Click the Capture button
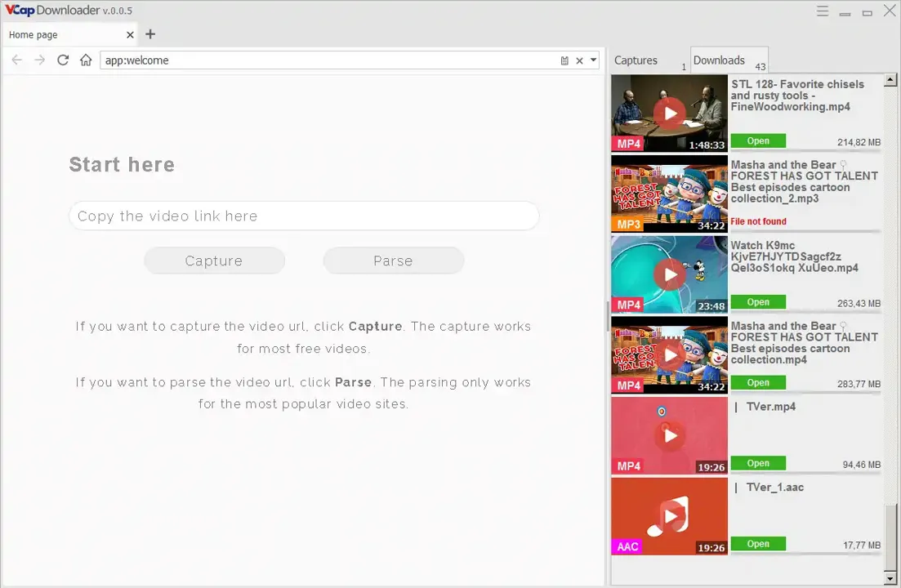This screenshot has height=588, width=901. 214,261
